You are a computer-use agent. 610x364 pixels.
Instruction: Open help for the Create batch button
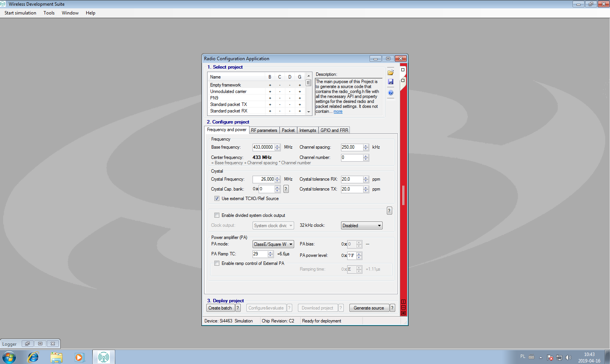coord(238,308)
